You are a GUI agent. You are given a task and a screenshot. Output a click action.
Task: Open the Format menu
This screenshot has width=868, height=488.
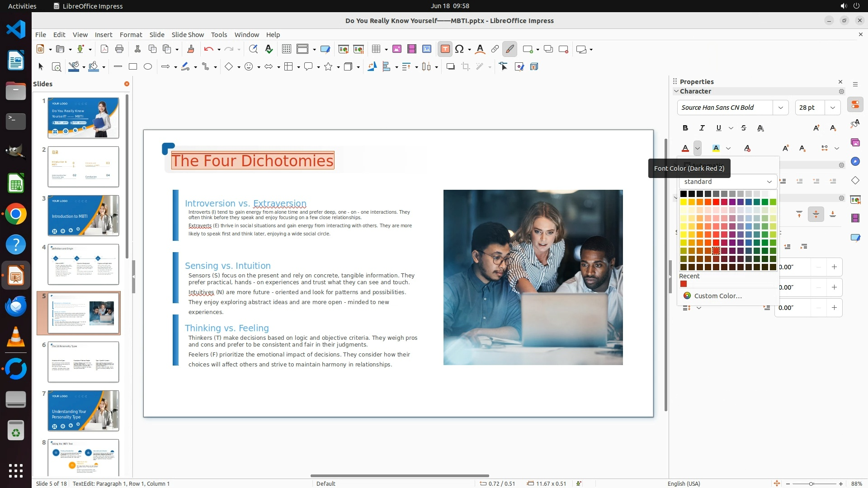click(x=131, y=34)
